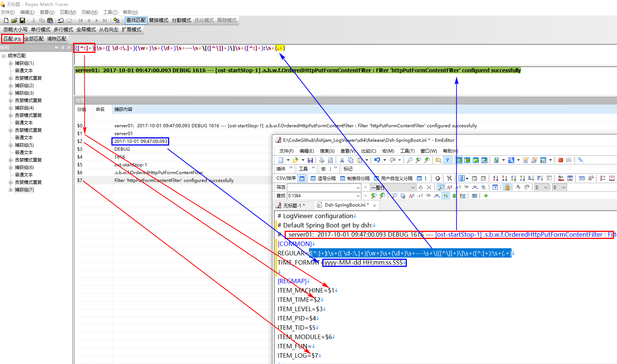
Task: Click save floppy icon in EmEditor toolbar
Action: pyautogui.click(x=310, y=160)
